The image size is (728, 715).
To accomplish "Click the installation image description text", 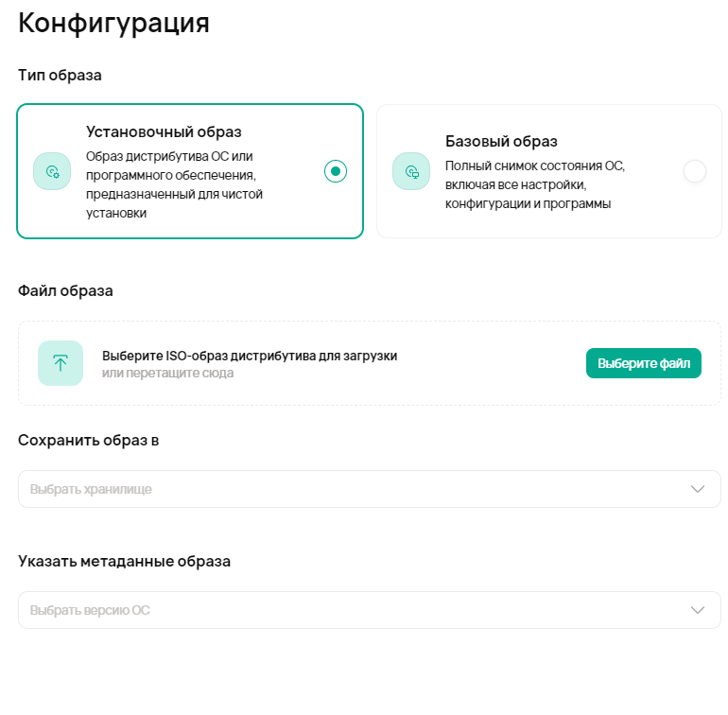I will click(x=175, y=184).
